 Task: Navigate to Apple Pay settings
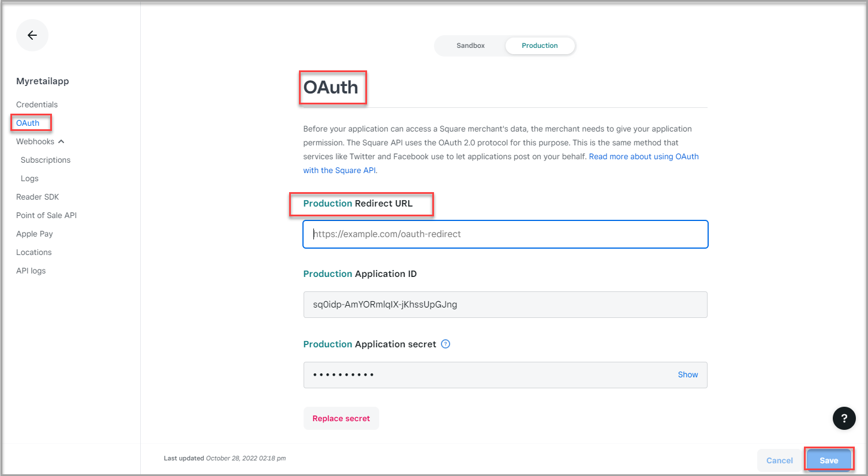click(x=35, y=234)
